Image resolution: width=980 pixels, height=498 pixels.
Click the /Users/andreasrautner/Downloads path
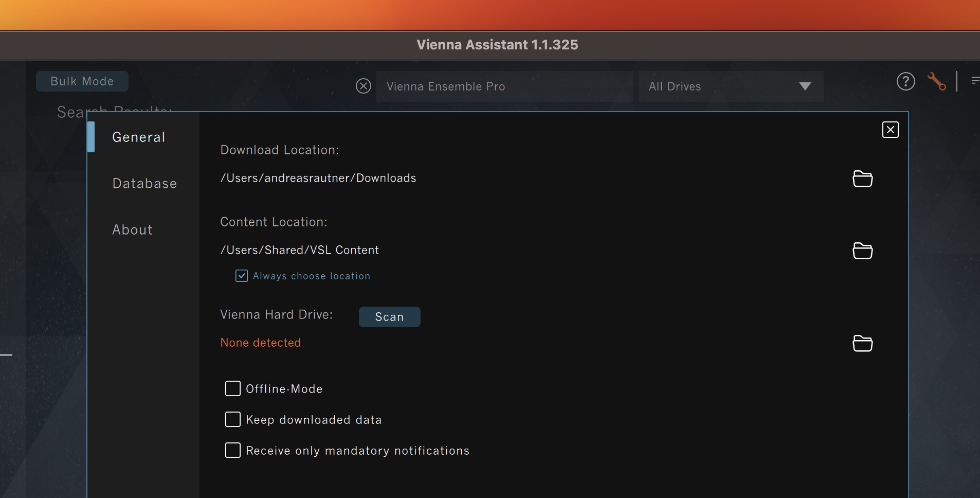click(318, 178)
